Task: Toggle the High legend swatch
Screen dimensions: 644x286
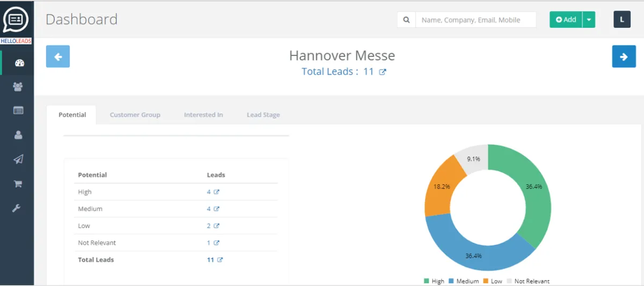Action: [x=427, y=281]
